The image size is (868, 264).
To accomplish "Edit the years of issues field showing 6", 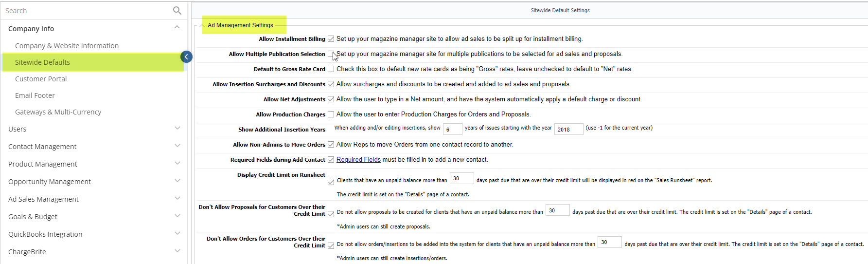I will click(452, 129).
